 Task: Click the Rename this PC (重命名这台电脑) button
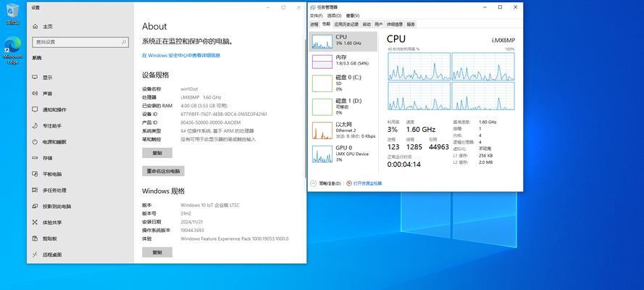pos(164,171)
